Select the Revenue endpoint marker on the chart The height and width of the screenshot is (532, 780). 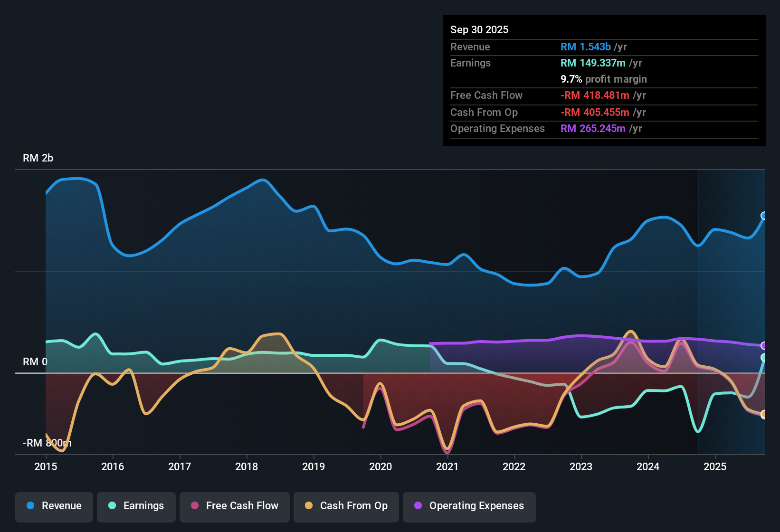tap(764, 216)
